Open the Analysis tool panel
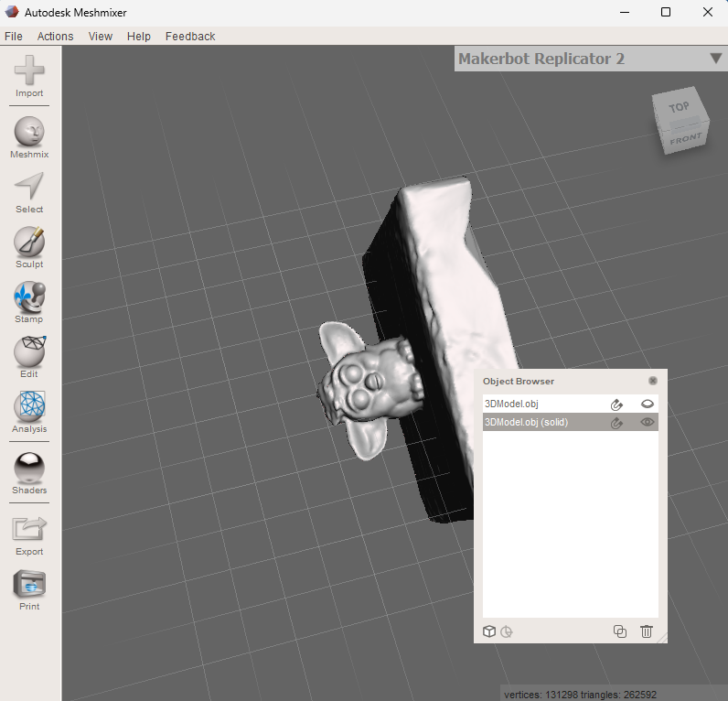The image size is (728, 701). (x=29, y=412)
